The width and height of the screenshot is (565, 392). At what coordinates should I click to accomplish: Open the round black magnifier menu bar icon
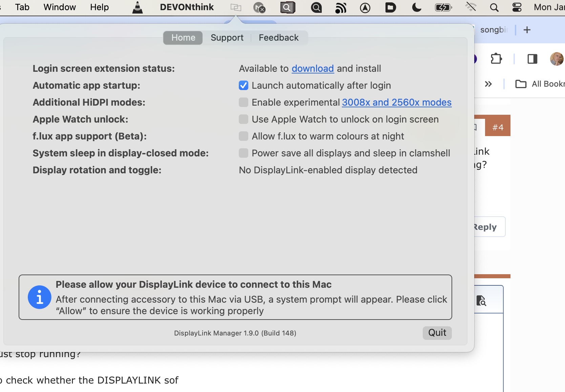tap(316, 7)
